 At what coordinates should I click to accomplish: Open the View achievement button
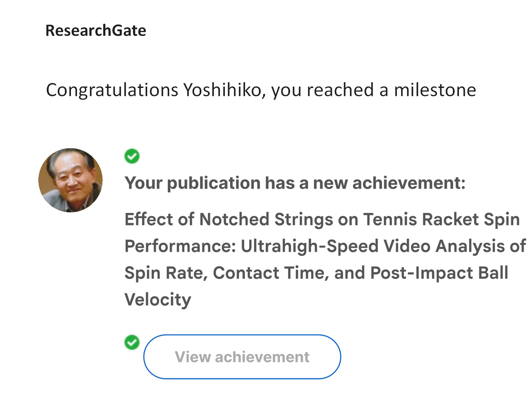(x=242, y=357)
